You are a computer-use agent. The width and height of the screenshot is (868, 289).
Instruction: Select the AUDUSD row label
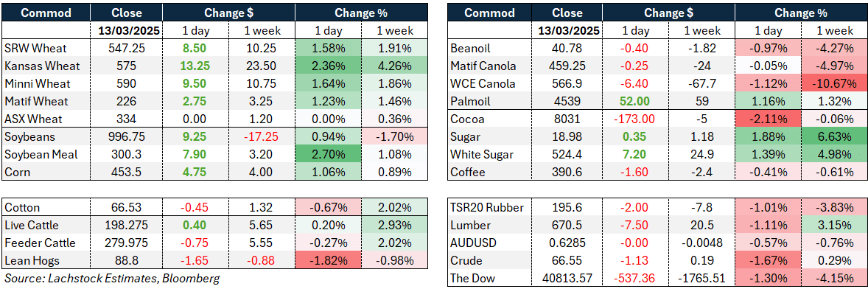click(469, 243)
